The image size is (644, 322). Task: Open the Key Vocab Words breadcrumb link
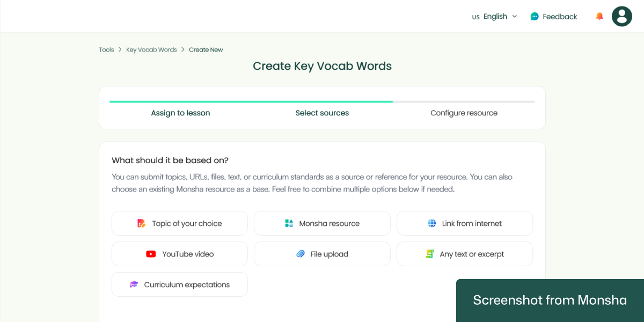[151, 50]
